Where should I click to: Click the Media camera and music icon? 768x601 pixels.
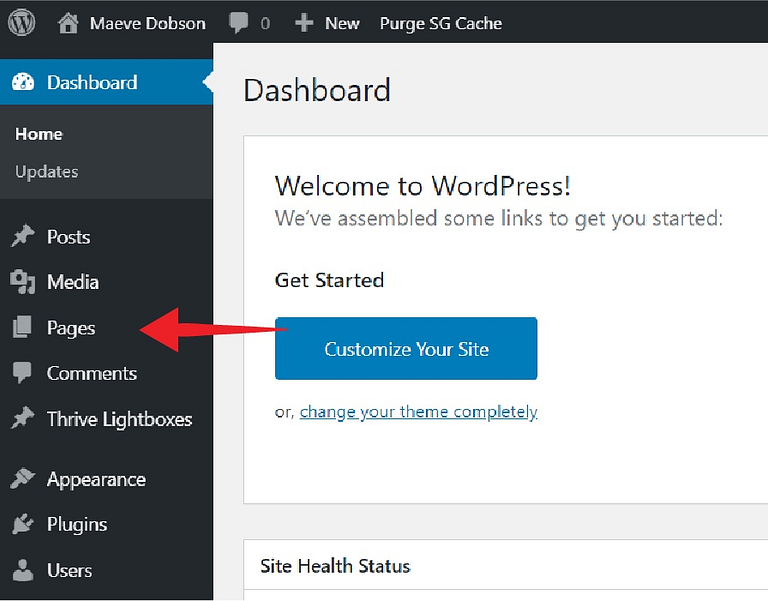(23, 282)
